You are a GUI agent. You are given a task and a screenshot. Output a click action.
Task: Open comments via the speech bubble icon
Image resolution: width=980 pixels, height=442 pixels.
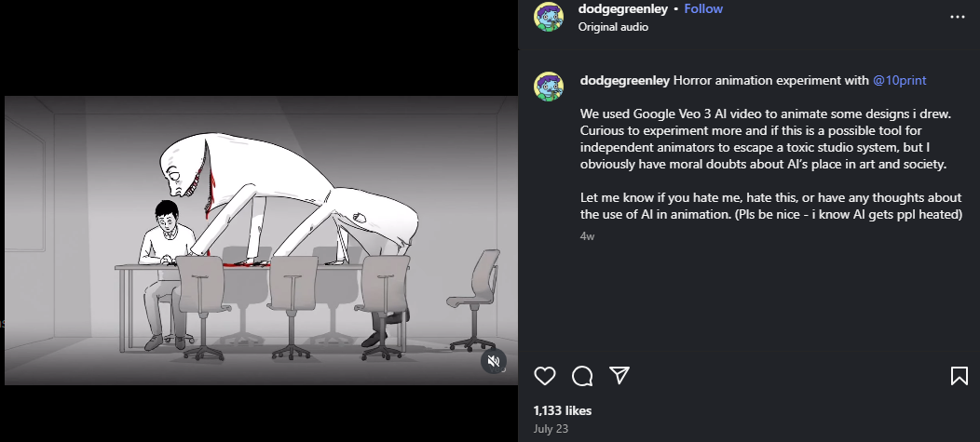tap(582, 376)
